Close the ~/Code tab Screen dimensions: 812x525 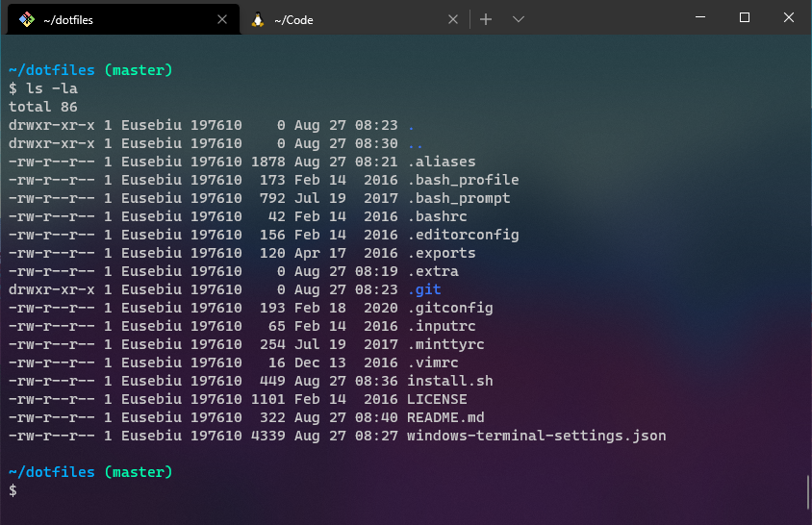tap(452, 19)
